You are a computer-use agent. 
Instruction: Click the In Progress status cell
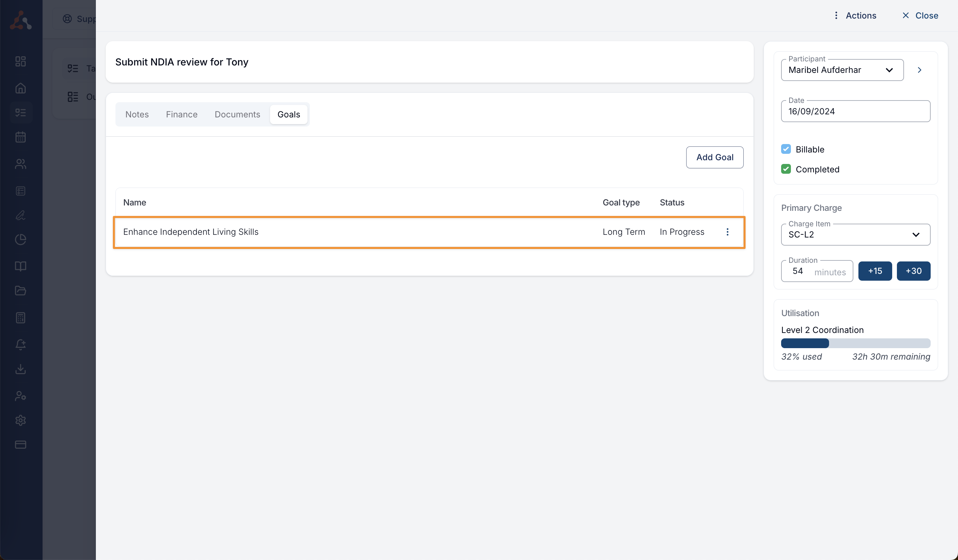(x=682, y=232)
